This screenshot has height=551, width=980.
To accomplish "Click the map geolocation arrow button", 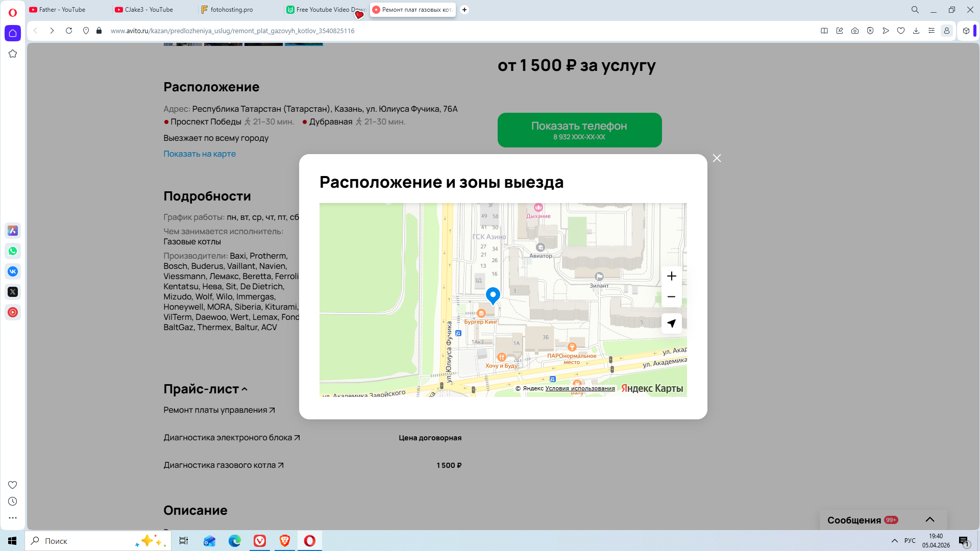I will coord(671,323).
